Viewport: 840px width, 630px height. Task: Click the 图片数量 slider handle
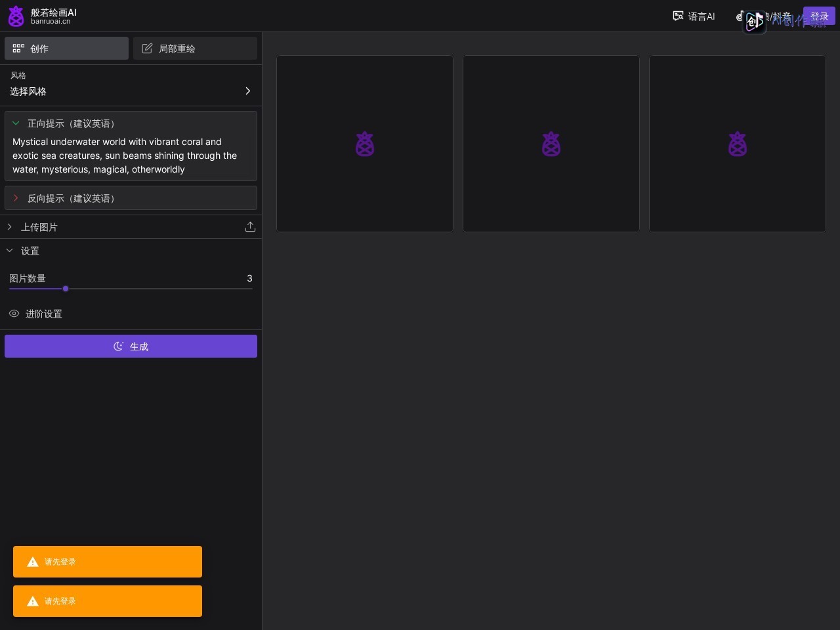(66, 289)
